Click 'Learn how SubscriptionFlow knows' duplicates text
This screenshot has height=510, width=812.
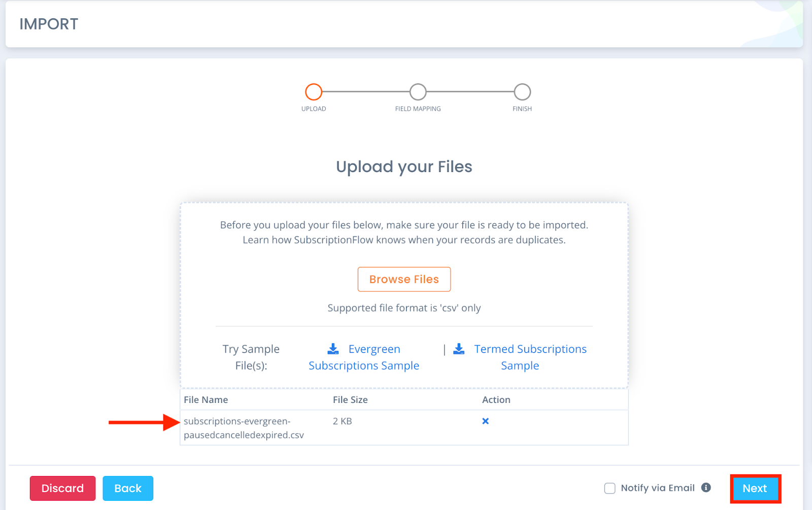(404, 240)
